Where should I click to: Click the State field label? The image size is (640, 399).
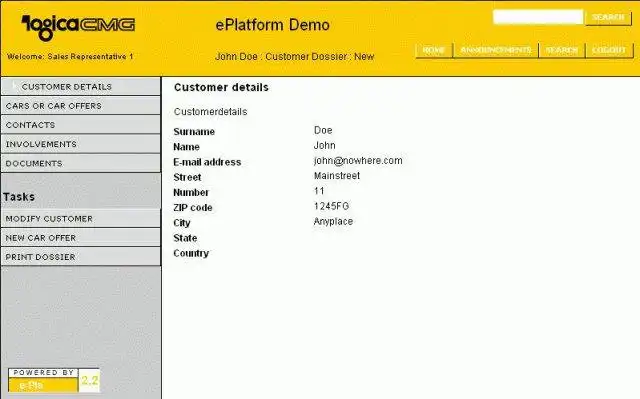click(185, 238)
